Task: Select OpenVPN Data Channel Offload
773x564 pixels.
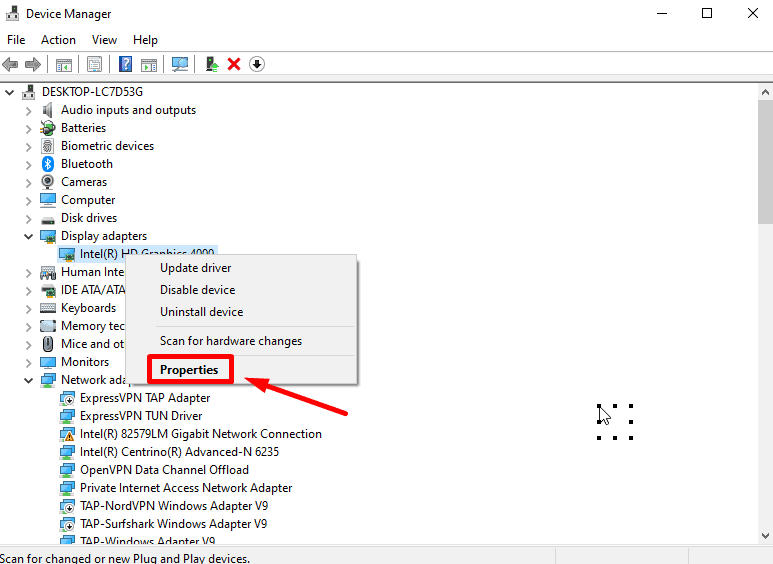Action: 164,470
